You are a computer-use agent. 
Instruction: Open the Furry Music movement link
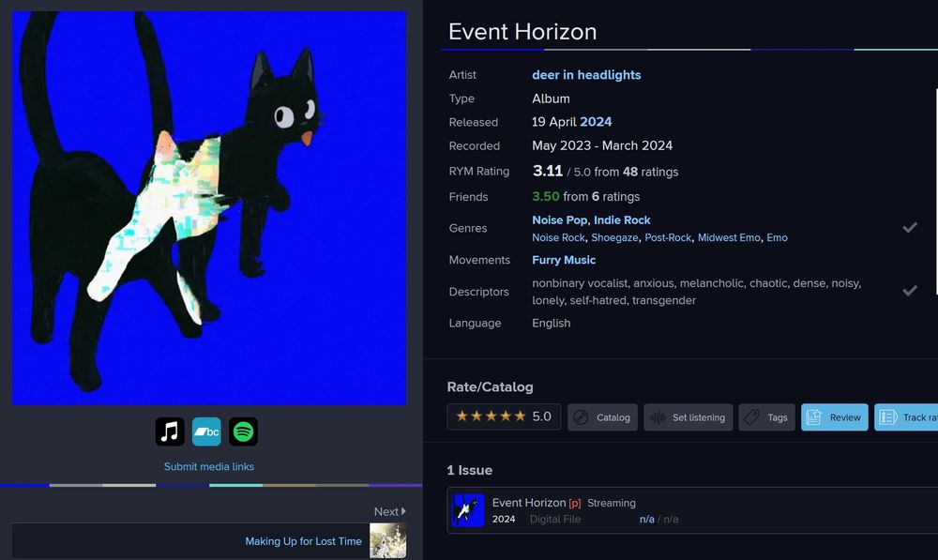click(x=564, y=260)
